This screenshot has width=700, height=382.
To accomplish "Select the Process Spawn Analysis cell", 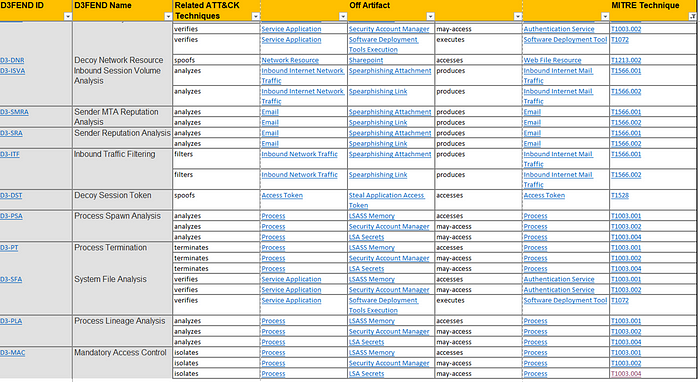I will click(122, 226).
